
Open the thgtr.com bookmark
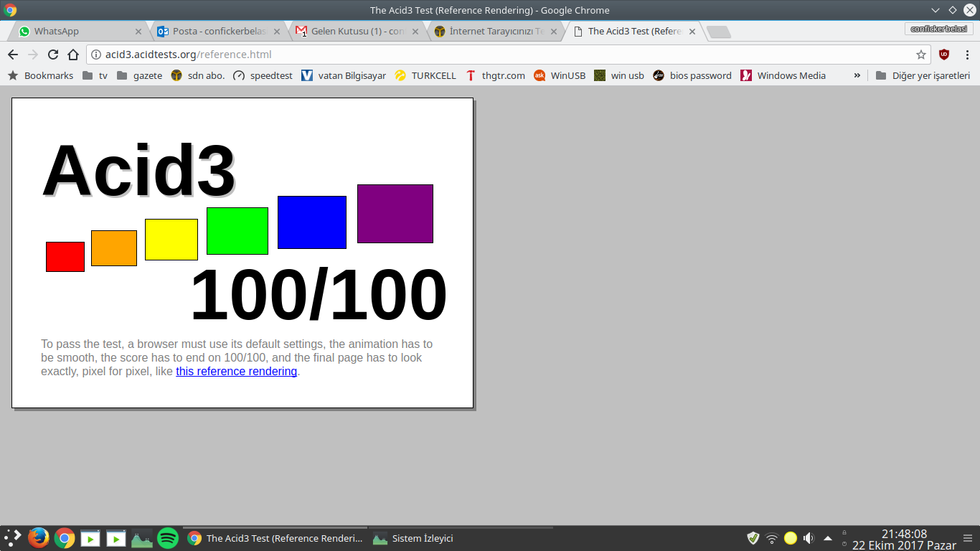495,75
